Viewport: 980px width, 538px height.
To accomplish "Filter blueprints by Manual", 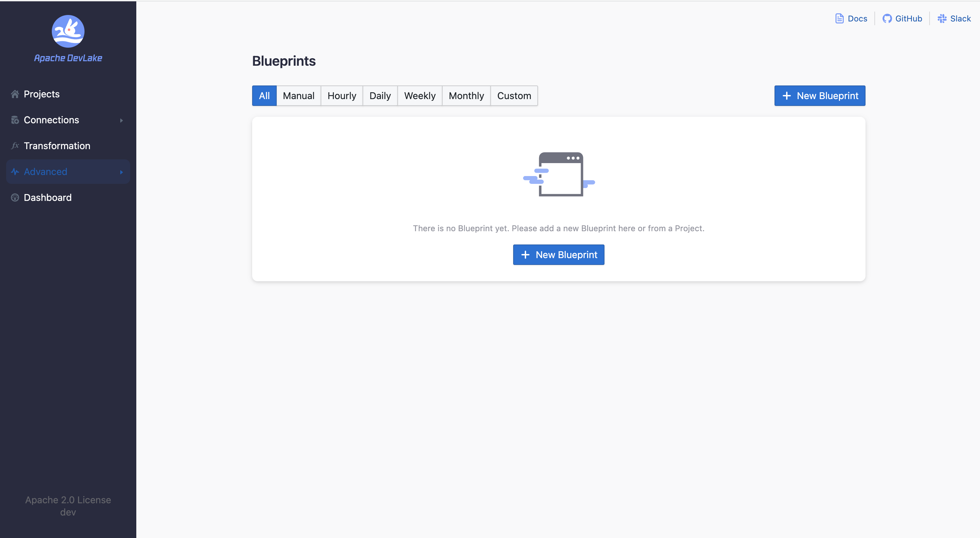I will pos(298,96).
